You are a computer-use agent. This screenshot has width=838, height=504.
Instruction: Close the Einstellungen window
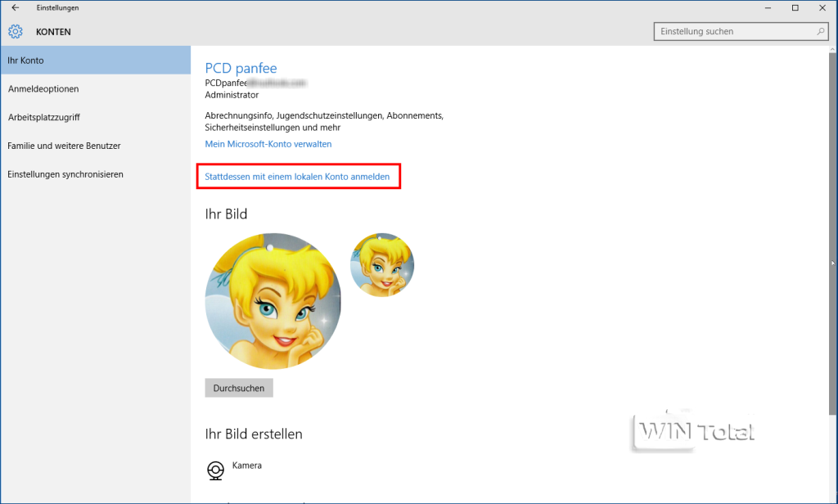pyautogui.click(x=822, y=7)
